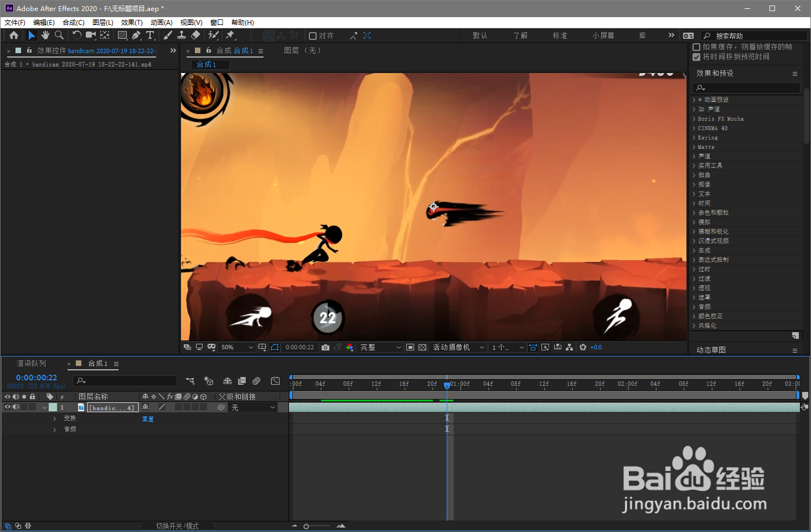Open the composition mini-flowchart icon in the timeline
811x532 pixels.
(x=190, y=381)
